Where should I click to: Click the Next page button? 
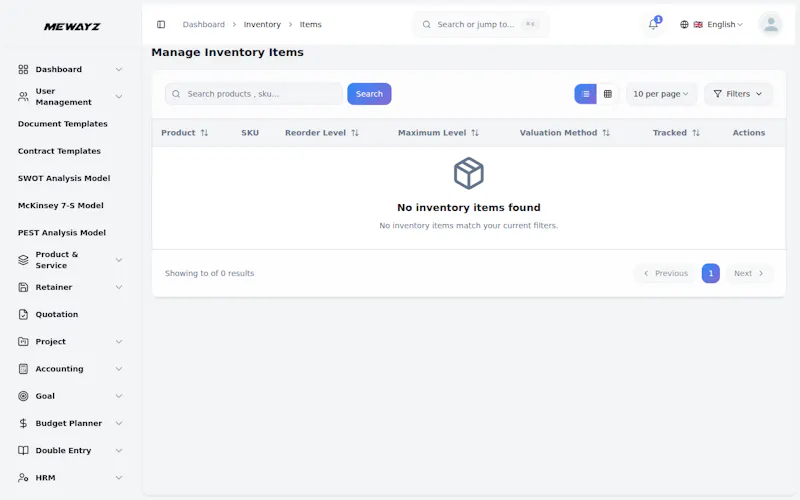pos(749,273)
